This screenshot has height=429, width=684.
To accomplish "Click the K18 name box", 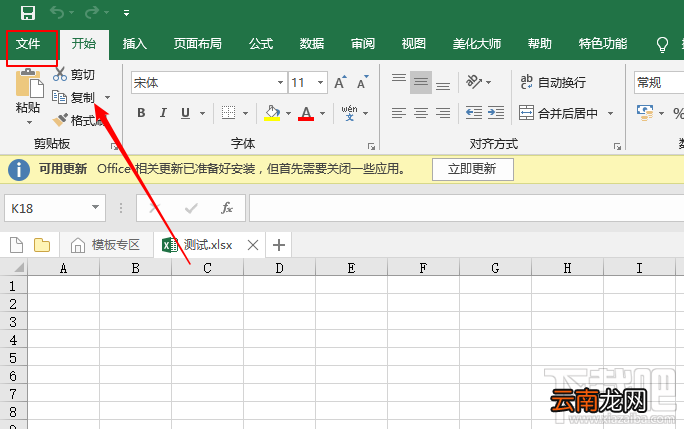I will point(55,208).
